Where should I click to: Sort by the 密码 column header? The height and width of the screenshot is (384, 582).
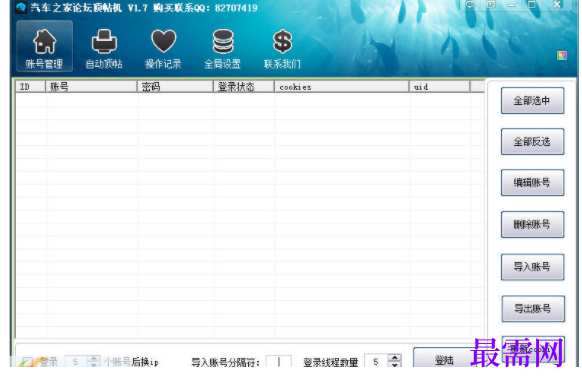175,87
